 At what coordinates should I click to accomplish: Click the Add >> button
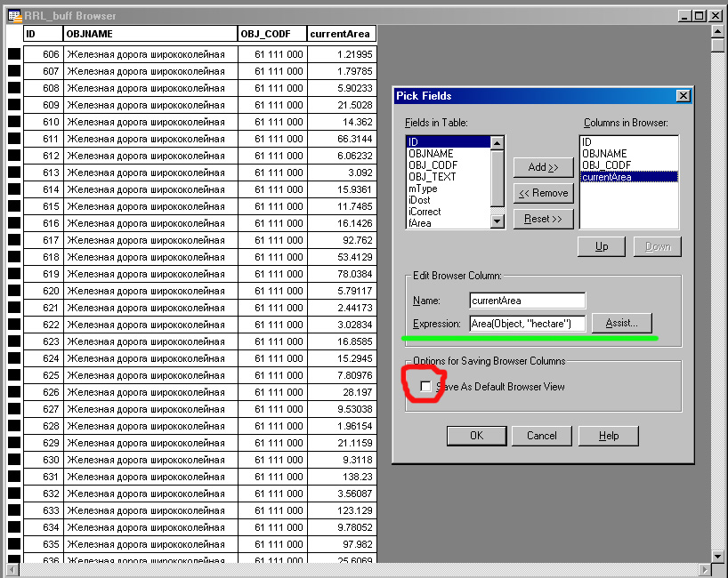(x=543, y=167)
